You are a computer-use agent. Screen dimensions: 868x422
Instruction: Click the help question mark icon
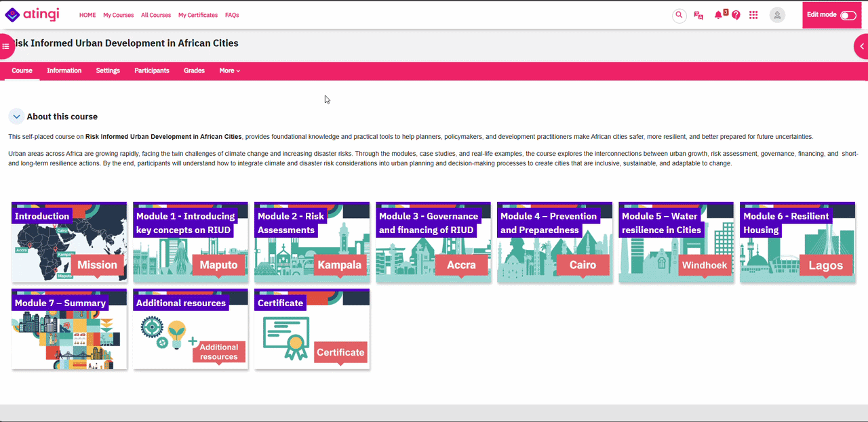(736, 15)
